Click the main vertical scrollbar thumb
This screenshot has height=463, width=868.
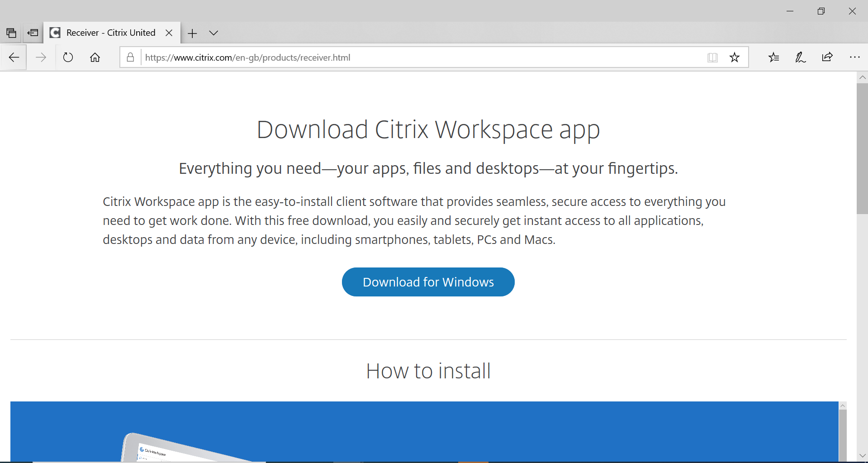tap(862, 148)
